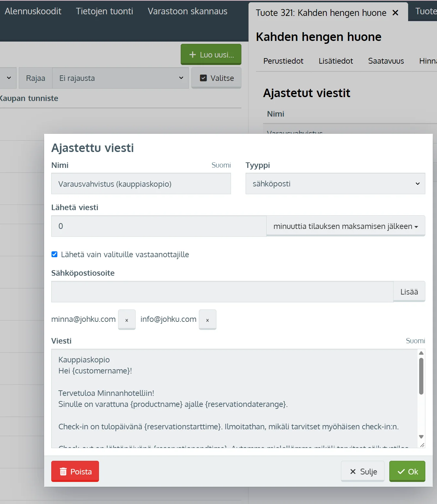
Task: Click the Valitse checkbox button
Action: pos(216,78)
